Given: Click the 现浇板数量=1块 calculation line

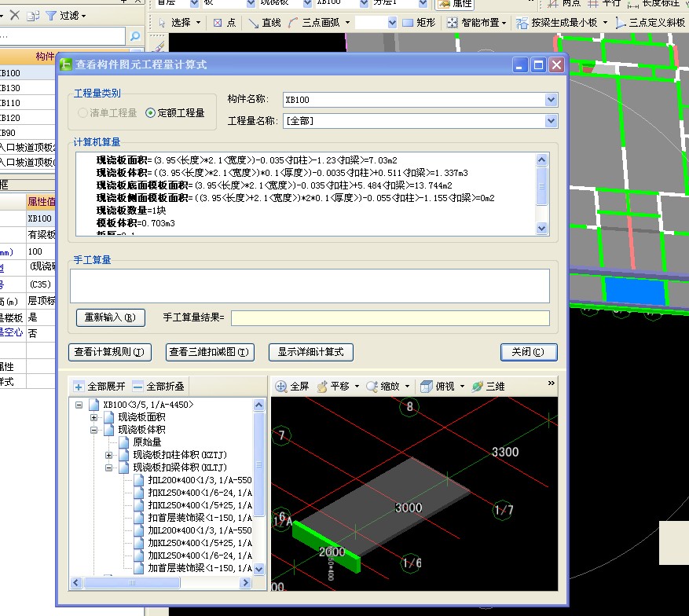Looking at the screenshot, I should coord(131,211).
